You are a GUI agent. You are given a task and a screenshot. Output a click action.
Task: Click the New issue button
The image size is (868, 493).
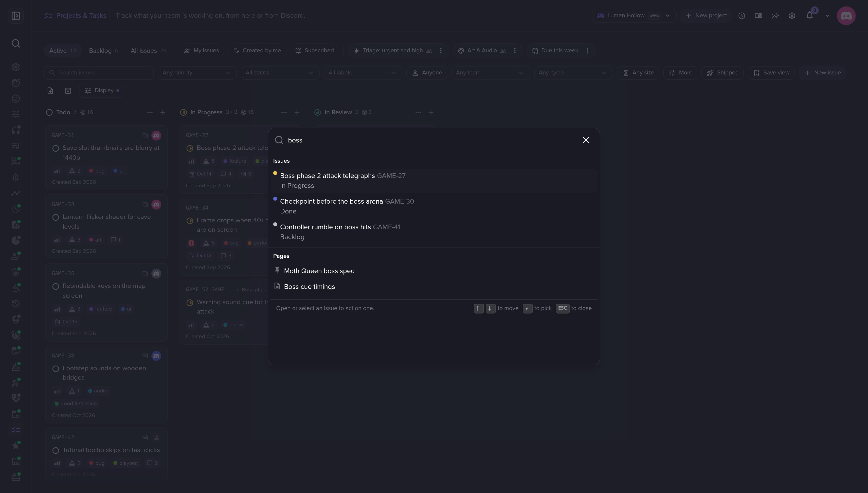click(822, 73)
